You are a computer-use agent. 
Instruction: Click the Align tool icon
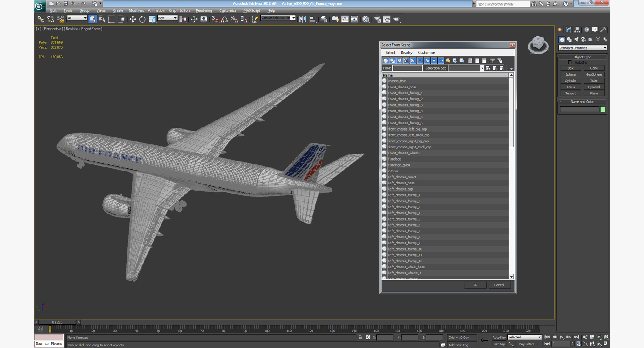pos(312,19)
